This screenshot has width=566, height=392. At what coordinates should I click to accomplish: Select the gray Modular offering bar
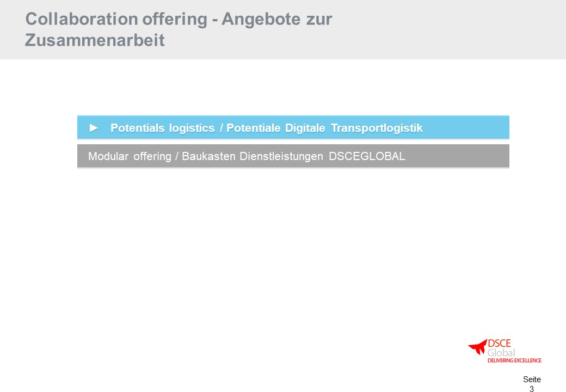click(293, 156)
